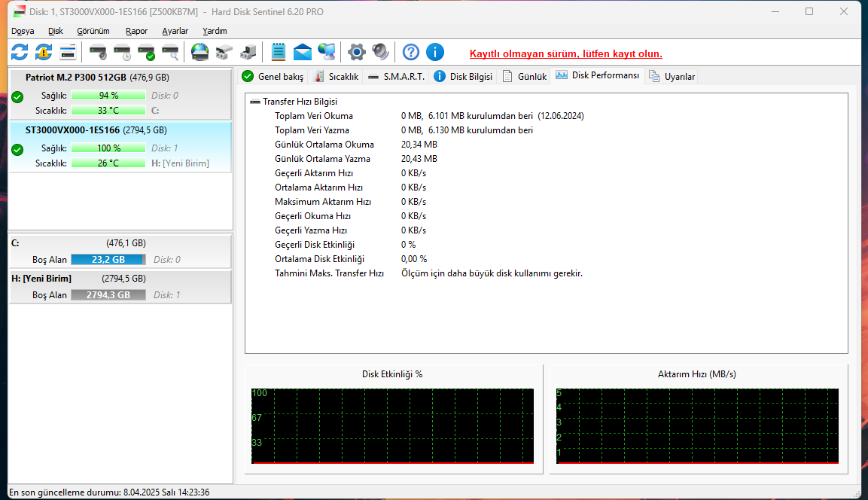
Task: Open the blue notepad report icon
Action: click(278, 53)
